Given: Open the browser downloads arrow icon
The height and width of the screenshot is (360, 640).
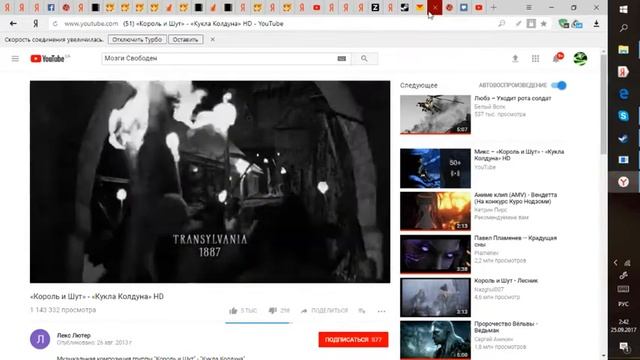Looking at the screenshot, I should [x=596, y=24].
